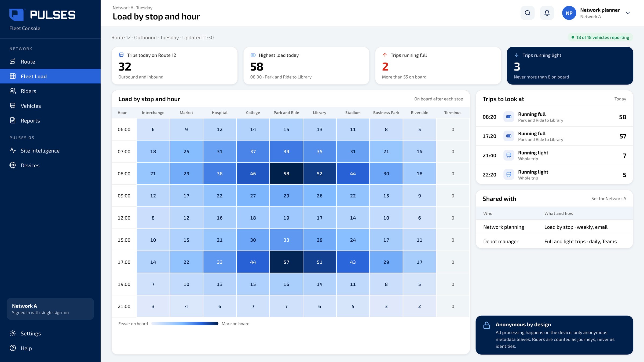The image size is (644, 362).
Task: Go to Riders page
Action: pyautogui.click(x=50, y=91)
